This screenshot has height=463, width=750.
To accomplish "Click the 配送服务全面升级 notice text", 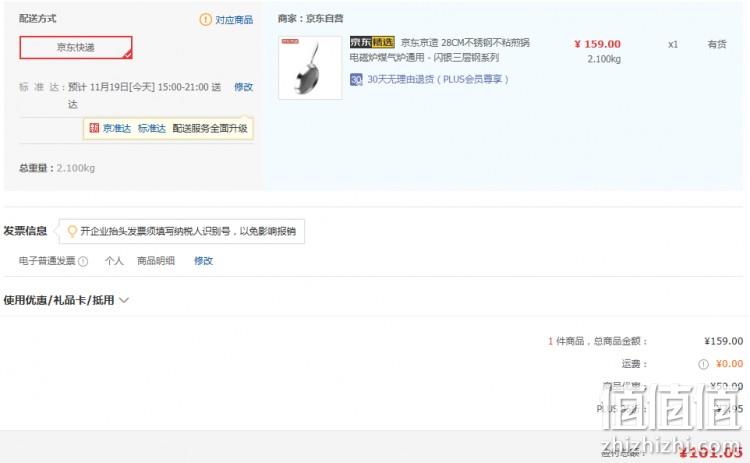I will (x=210, y=128).
